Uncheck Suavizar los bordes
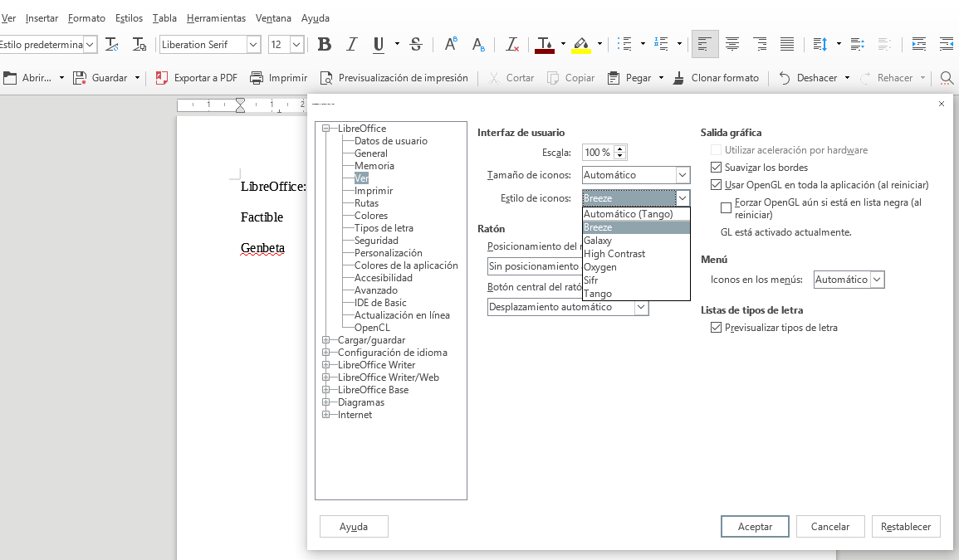 pyautogui.click(x=716, y=167)
